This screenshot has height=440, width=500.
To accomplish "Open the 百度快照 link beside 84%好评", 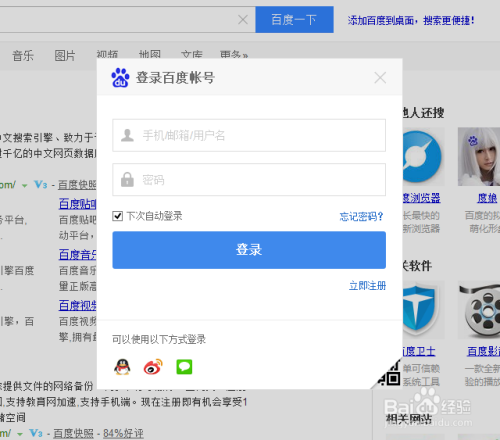I will tap(73, 433).
